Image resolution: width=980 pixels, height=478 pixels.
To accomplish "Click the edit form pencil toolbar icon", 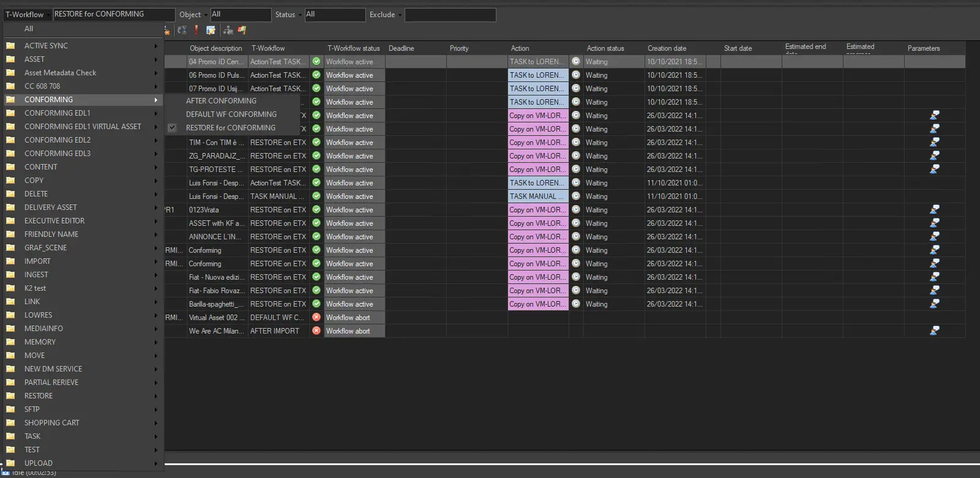I will click(211, 30).
